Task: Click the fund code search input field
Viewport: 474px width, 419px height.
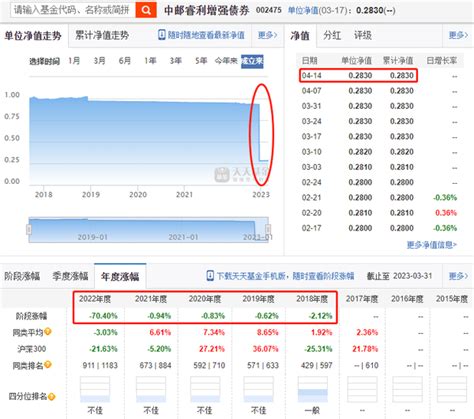Action: 73,10
